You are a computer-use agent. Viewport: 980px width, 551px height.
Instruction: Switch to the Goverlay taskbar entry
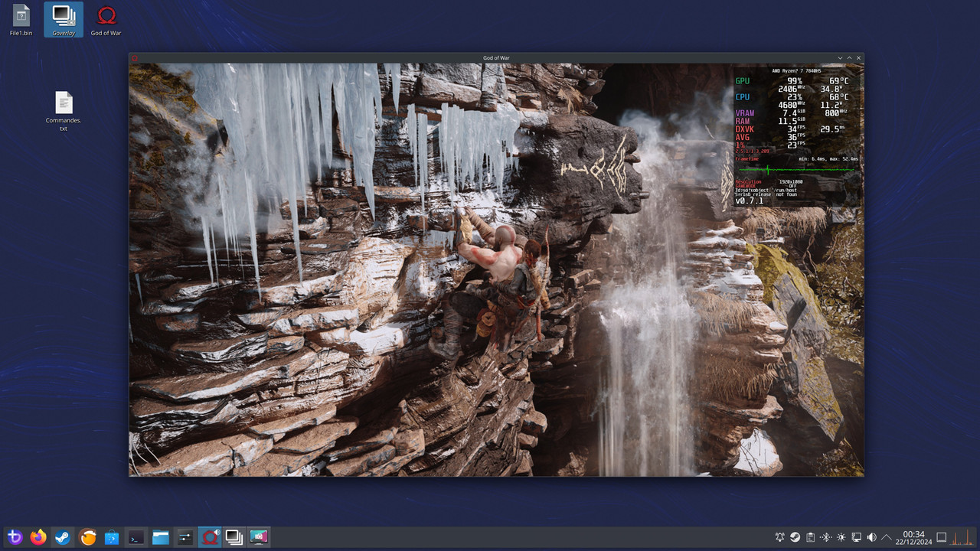234,537
